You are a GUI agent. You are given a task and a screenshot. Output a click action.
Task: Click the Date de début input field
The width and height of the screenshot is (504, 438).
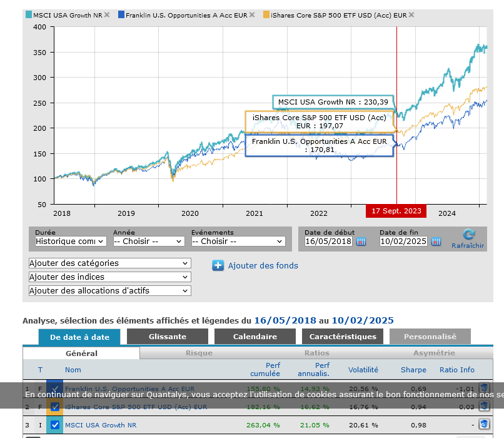tap(328, 241)
